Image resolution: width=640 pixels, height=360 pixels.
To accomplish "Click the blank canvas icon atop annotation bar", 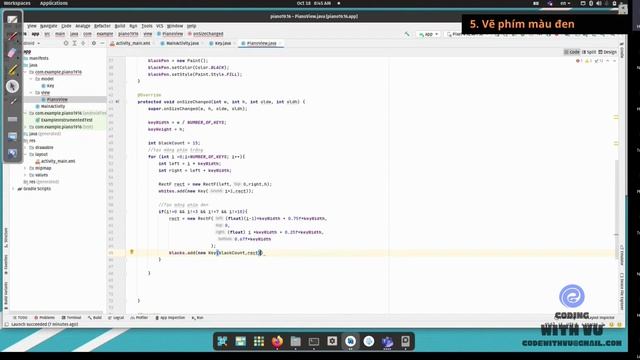I will (12, 19).
